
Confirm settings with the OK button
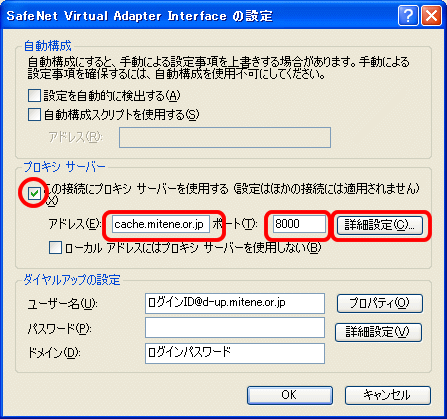pos(290,395)
